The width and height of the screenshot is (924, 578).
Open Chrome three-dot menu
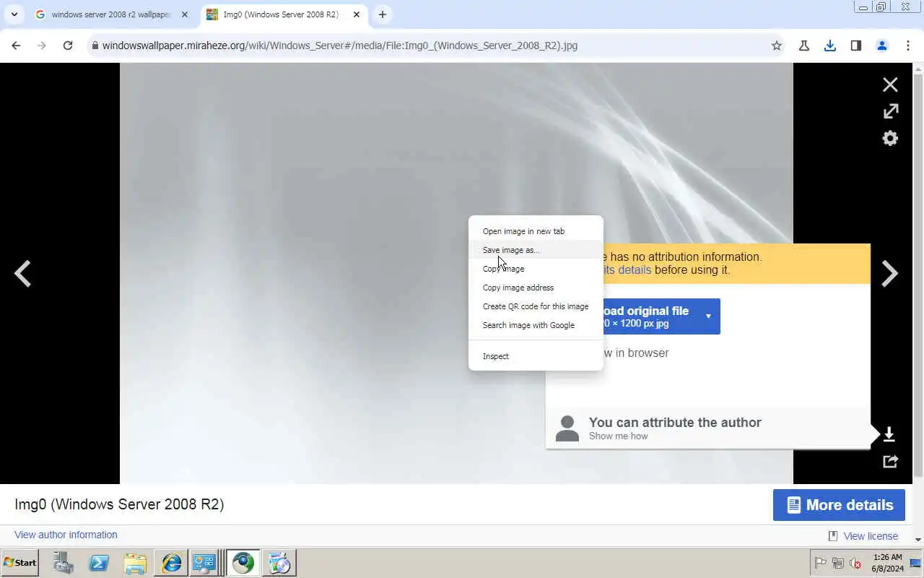(x=908, y=46)
